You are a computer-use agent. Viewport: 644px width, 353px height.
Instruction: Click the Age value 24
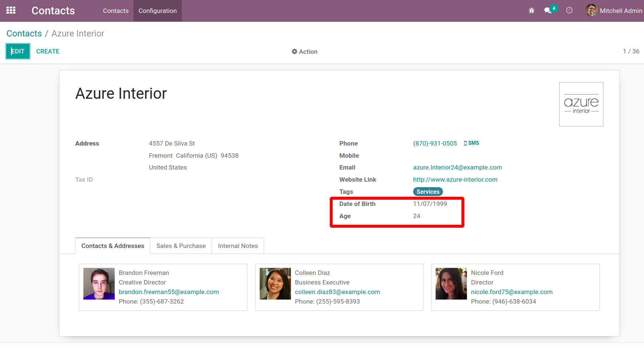point(417,216)
